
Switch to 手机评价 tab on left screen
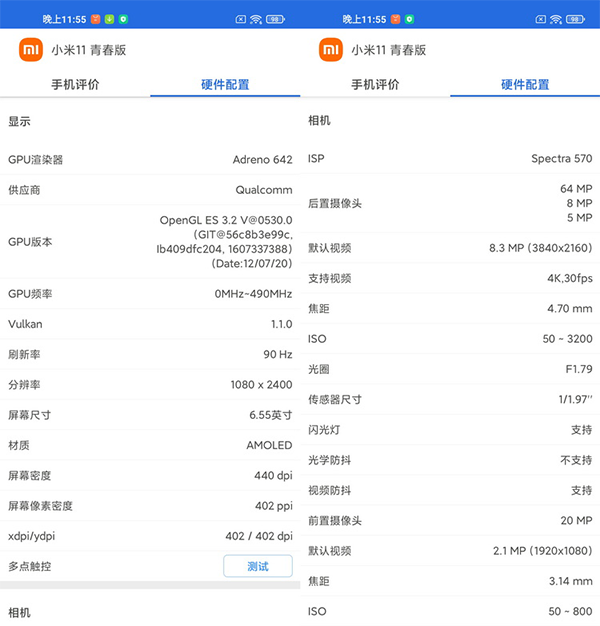pos(75,85)
